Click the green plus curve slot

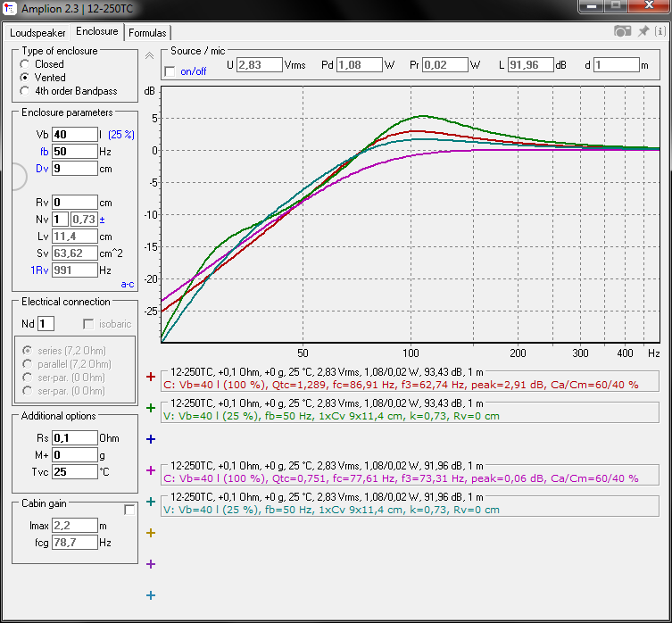coord(151,408)
